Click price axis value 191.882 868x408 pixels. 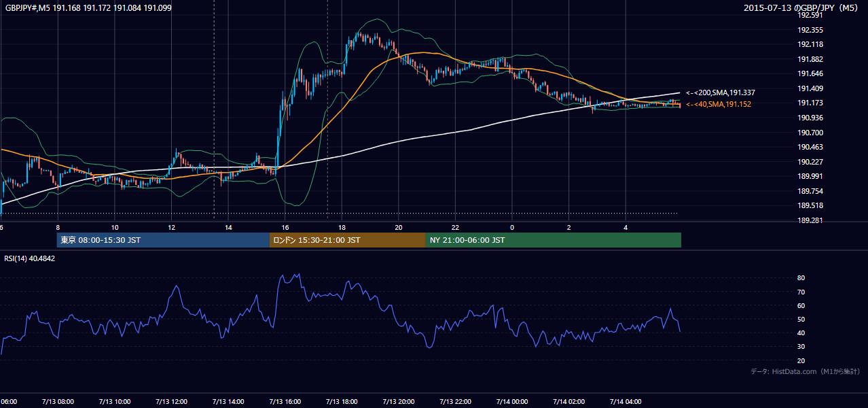(810, 59)
